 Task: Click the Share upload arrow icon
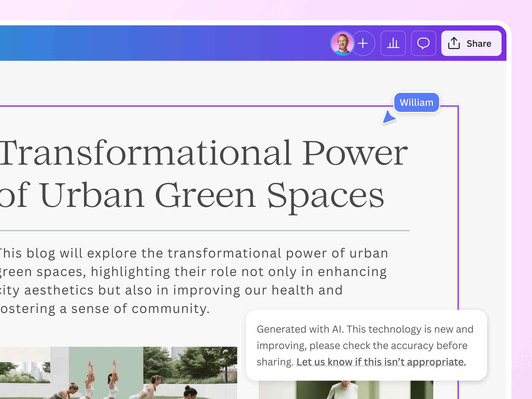click(x=454, y=44)
